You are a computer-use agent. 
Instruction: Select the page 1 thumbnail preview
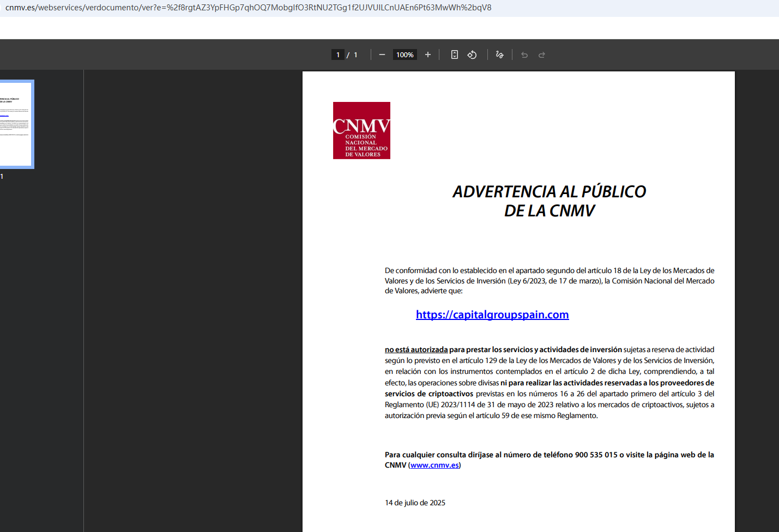point(16,124)
